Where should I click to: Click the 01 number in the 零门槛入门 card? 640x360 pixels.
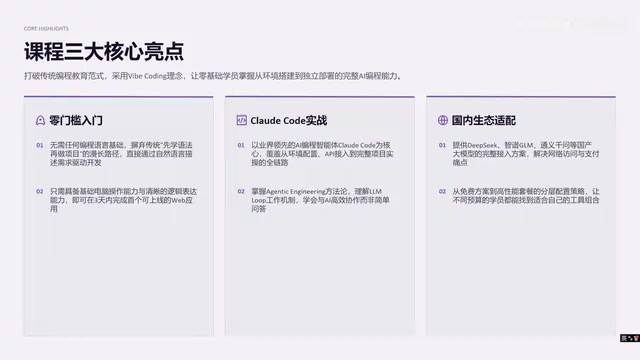[x=40, y=145]
